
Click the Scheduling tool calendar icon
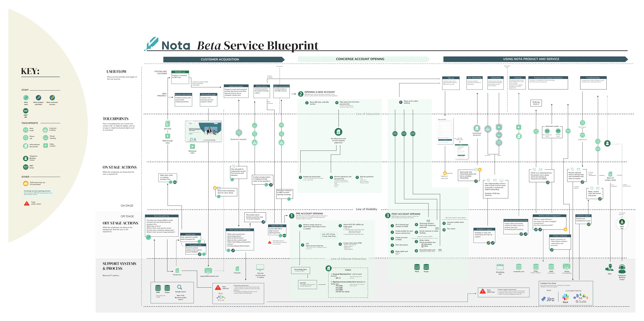[500, 267]
